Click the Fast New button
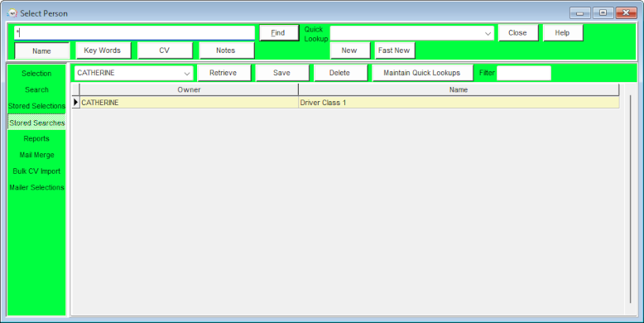The image size is (644, 323). pos(394,51)
